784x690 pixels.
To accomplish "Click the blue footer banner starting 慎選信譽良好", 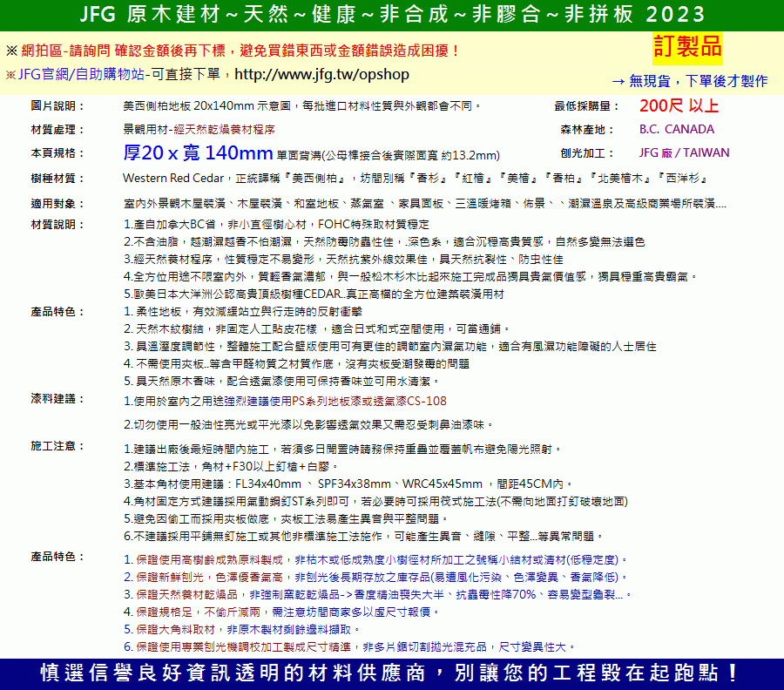I will [392, 673].
